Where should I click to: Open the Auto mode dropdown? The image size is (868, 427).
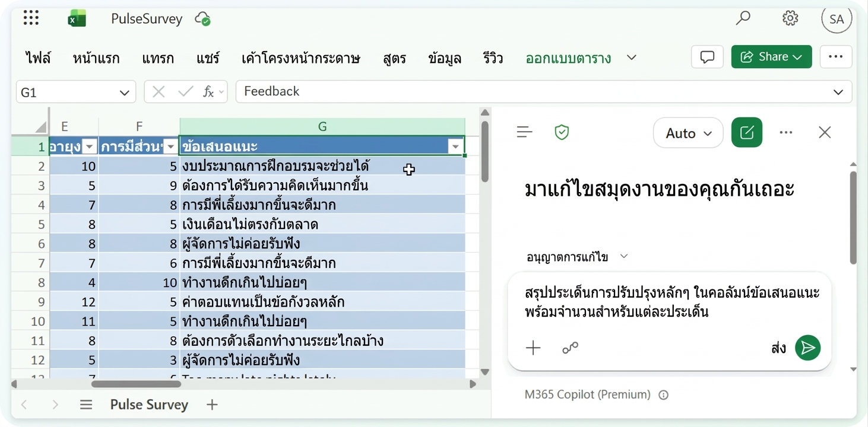[688, 133]
